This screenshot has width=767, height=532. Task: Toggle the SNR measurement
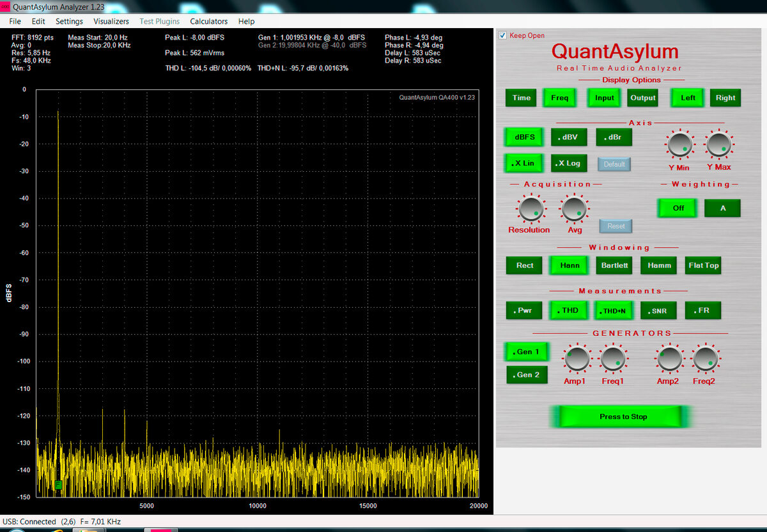pos(658,310)
